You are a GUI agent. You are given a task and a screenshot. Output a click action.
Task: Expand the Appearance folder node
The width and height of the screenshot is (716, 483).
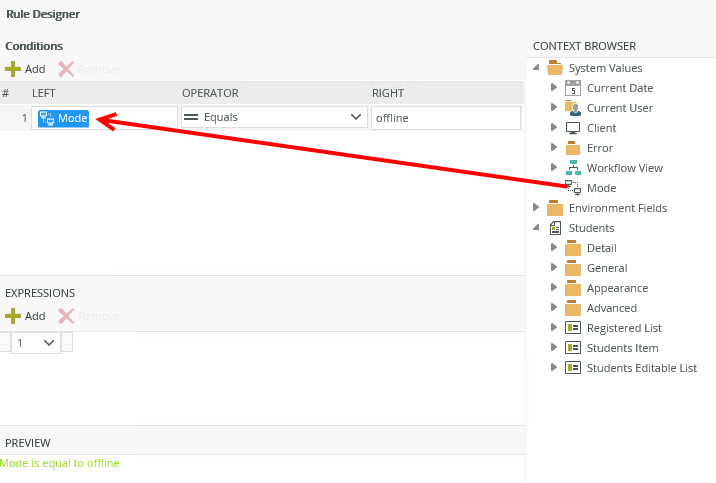553,287
